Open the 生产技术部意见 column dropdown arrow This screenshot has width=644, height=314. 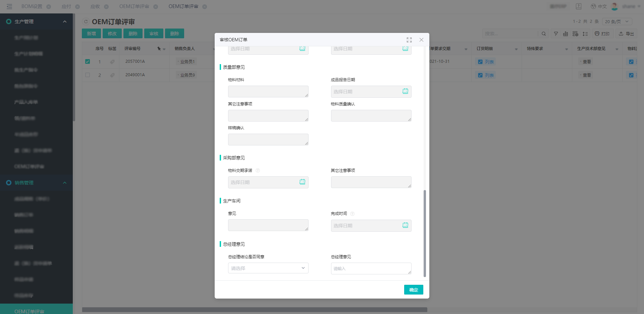[x=617, y=49]
